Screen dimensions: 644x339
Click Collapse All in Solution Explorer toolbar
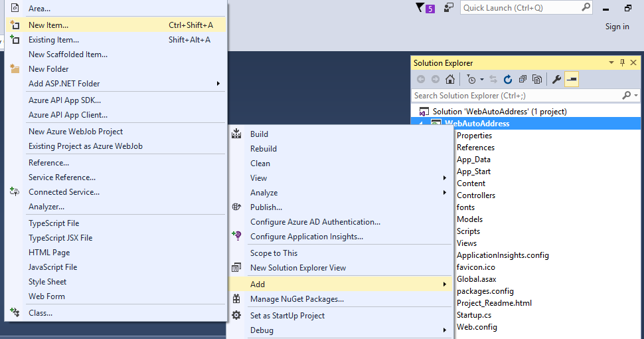(x=523, y=80)
